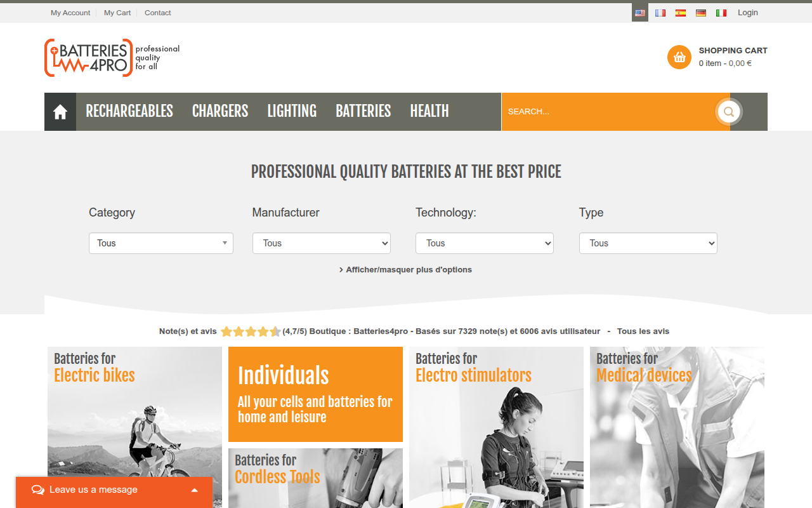Open the Technology dropdown
This screenshot has width=812, height=508.
coord(485,243)
